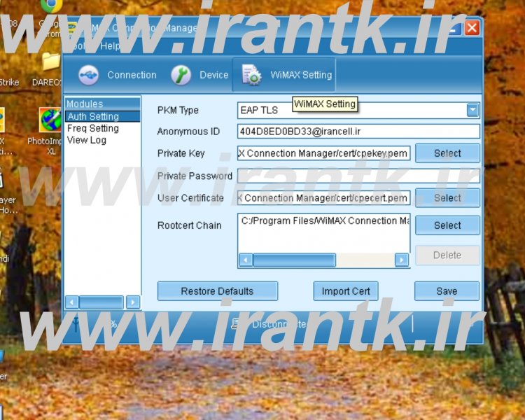Save the authentication settings
Viewport: 525px width, 420px height.
click(447, 291)
